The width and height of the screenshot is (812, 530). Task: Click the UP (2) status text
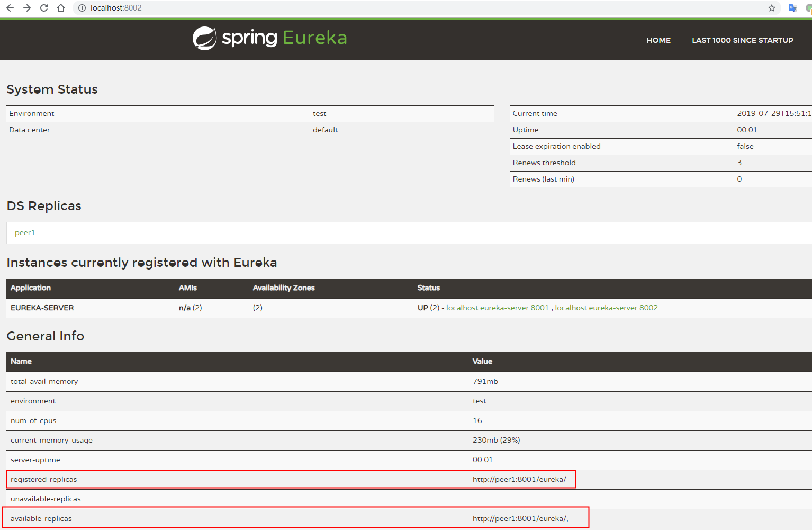click(x=429, y=308)
